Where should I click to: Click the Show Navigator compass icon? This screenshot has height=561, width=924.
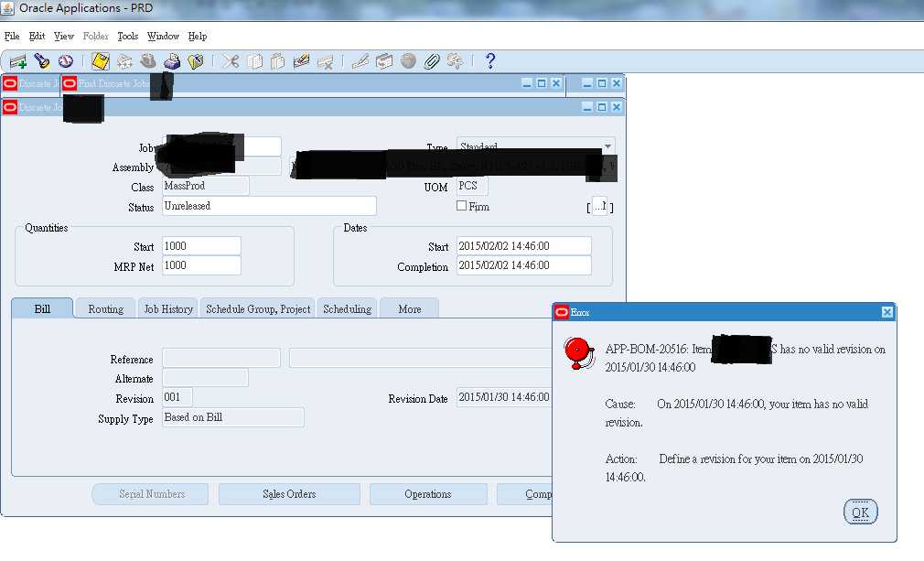pyautogui.click(x=65, y=61)
